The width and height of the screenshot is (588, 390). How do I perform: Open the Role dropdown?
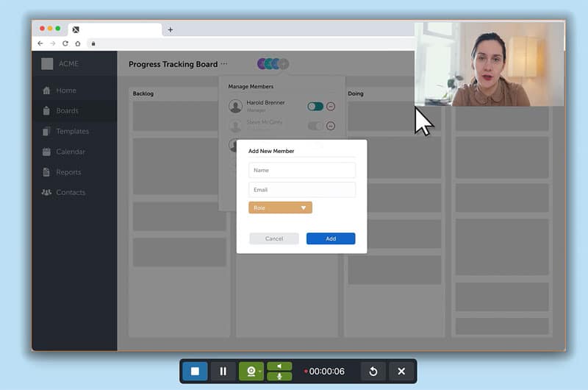coord(280,208)
